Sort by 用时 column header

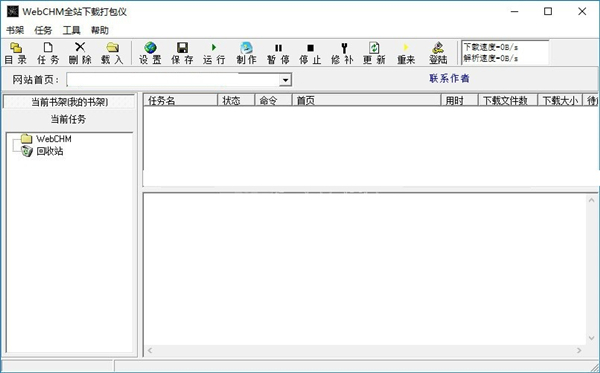459,101
